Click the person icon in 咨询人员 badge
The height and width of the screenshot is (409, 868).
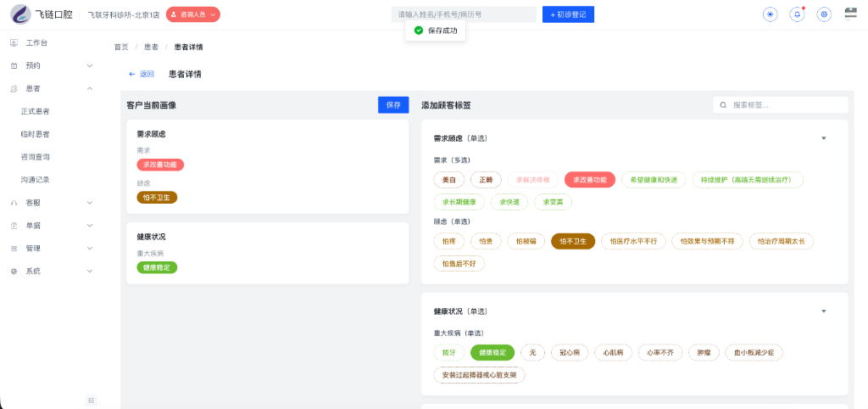(174, 15)
